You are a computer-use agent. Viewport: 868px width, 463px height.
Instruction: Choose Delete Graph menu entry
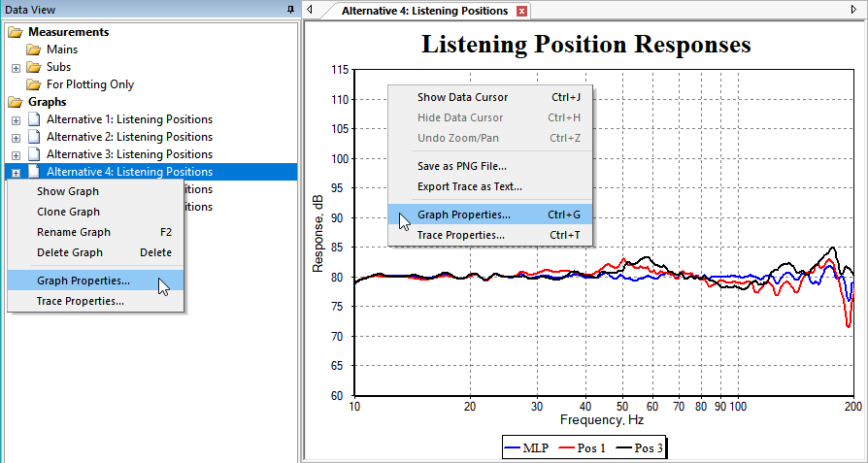pos(95,252)
